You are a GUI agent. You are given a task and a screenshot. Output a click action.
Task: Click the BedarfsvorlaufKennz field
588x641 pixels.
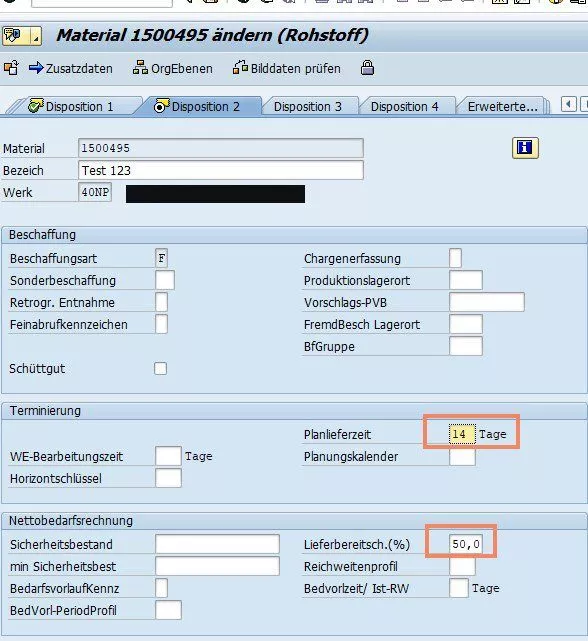(162, 588)
